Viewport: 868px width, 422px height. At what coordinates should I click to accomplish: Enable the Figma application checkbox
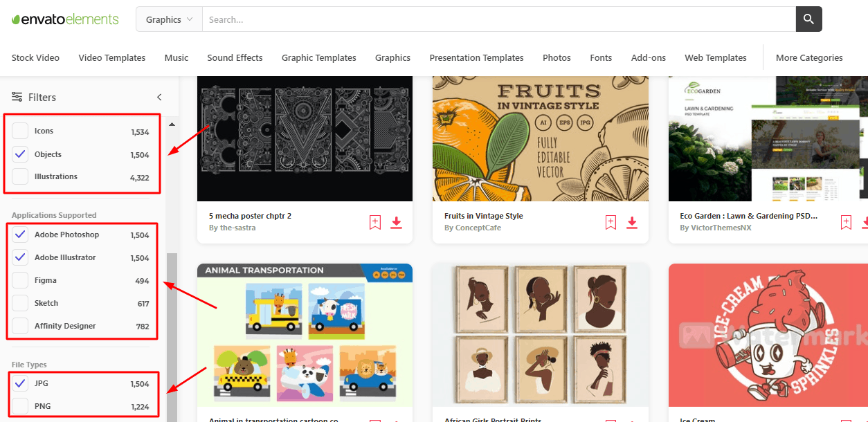point(21,280)
